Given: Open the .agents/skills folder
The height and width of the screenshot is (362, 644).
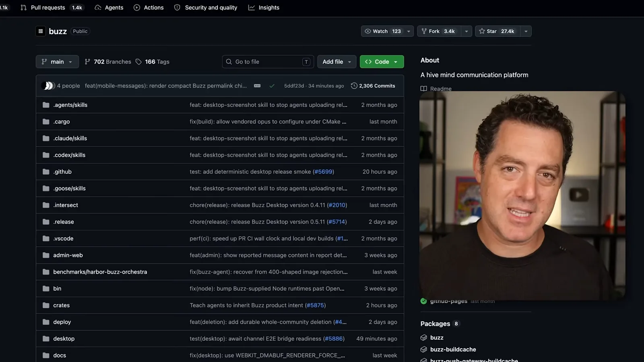Looking at the screenshot, I should (70, 105).
